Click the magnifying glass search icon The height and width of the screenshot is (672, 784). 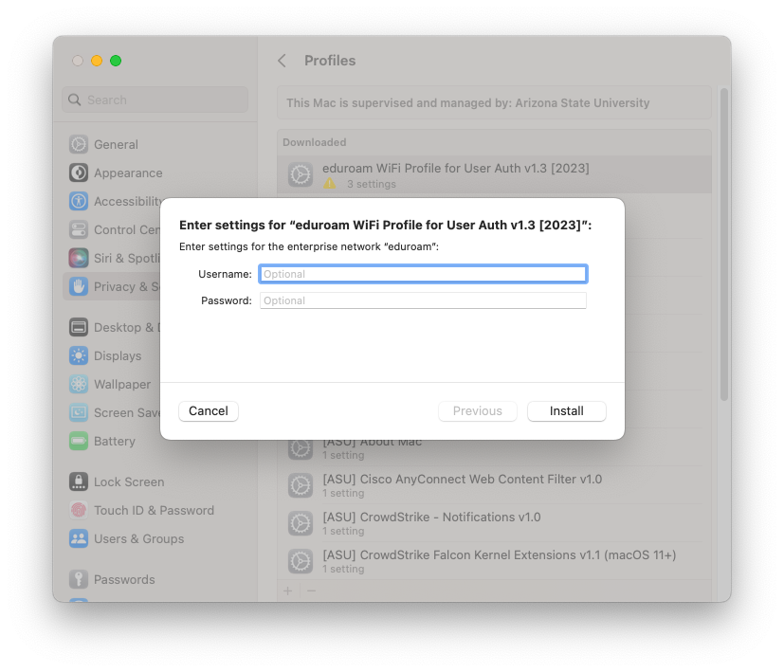click(75, 100)
